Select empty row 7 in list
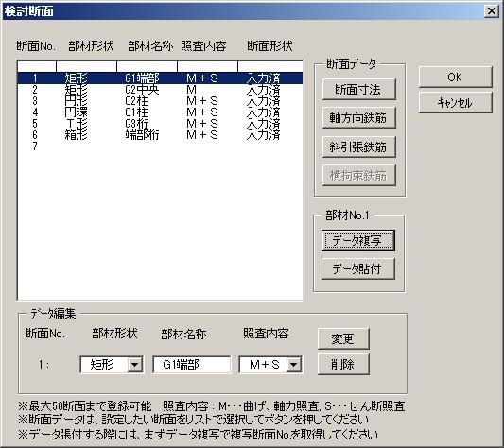This screenshot has height=448, width=504. click(x=160, y=146)
